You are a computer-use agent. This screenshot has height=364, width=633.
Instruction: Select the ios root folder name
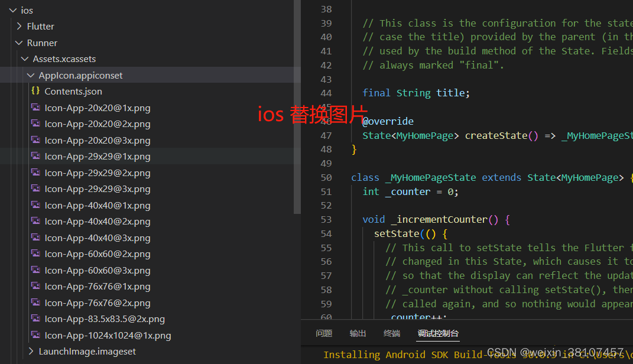pos(27,10)
